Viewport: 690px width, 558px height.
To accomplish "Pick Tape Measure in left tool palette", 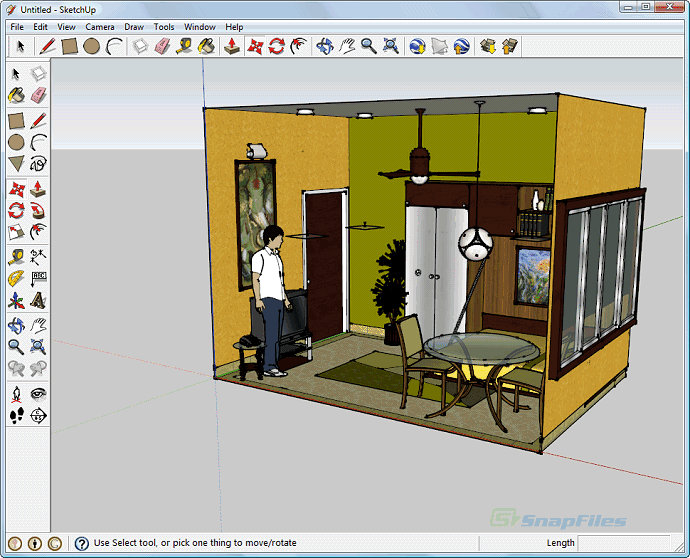I will click(16, 256).
